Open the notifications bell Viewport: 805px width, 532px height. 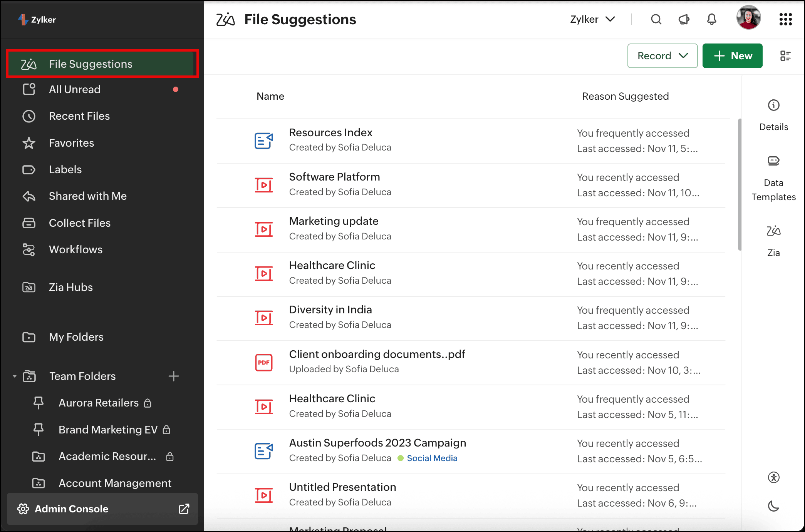(x=711, y=19)
